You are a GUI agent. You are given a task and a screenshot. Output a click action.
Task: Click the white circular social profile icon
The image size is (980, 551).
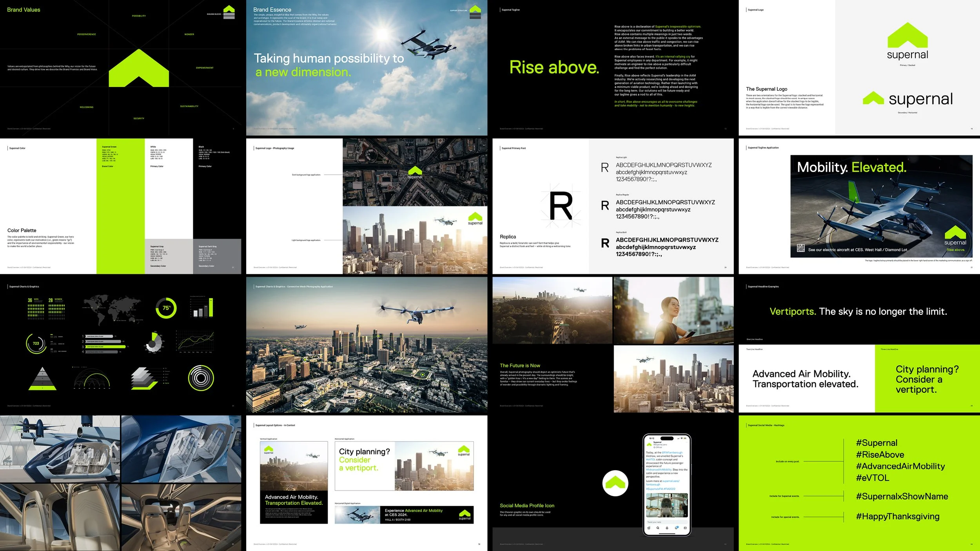pyautogui.click(x=615, y=483)
